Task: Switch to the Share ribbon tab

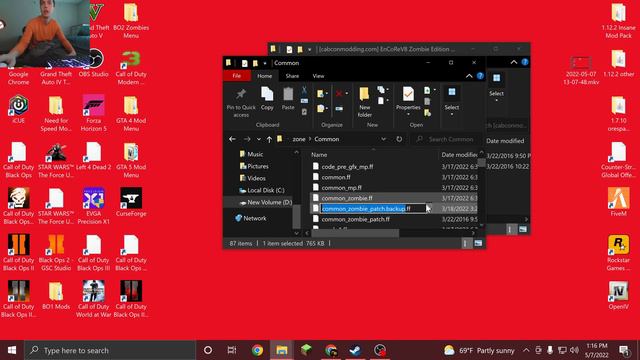Action: (x=292, y=76)
